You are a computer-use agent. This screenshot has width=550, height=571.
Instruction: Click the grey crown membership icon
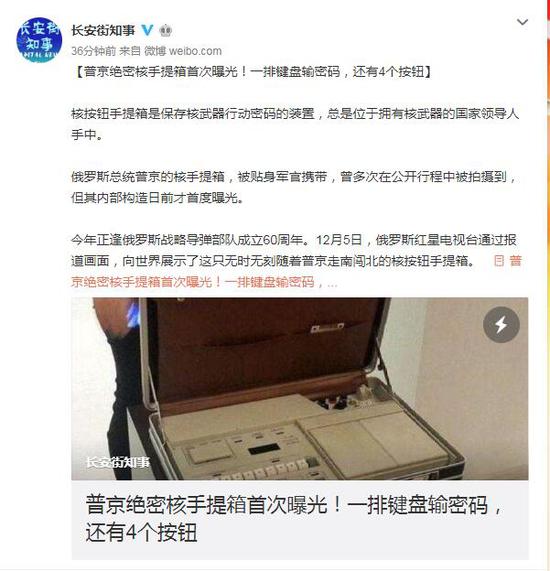(x=166, y=31)
